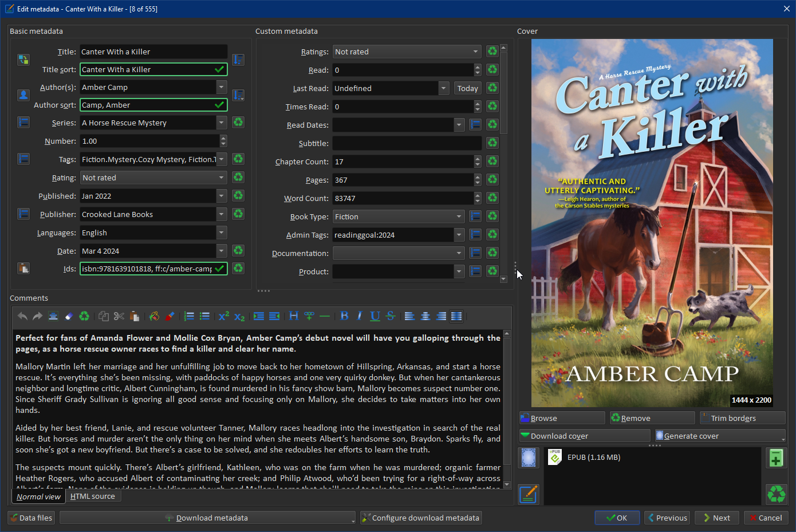Viewport: 796px width, 532px height.
Task: Click the paste ISBN icon beside Ids
Action: [x=23, y=268]
